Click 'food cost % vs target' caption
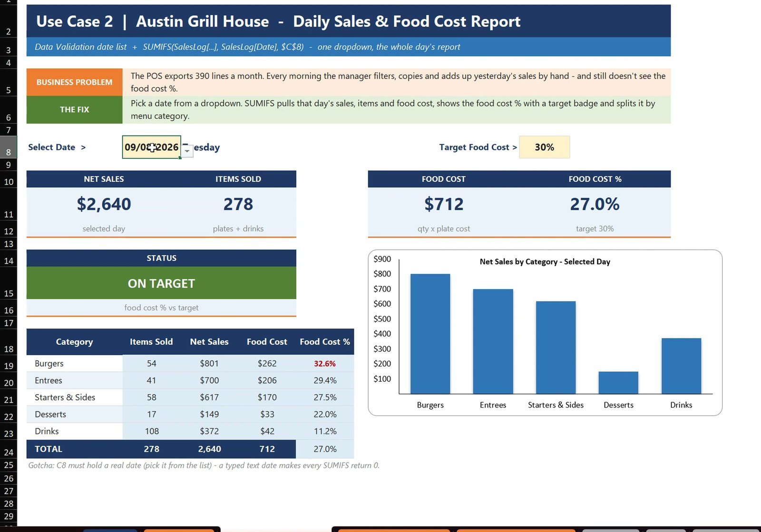Viewport: 761px width, 532px height. click(161, 308)
